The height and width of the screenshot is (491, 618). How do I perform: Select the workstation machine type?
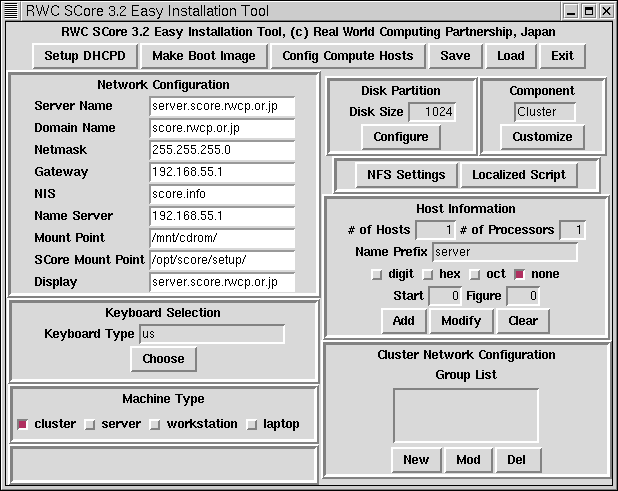pyautogui.click(x=155, y=424)
